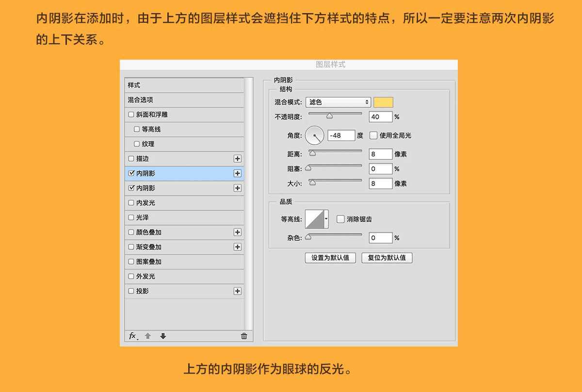Click the plus icon beside 投影
Viewport: 582px width, 392px height.
click(x=237, y=291)
